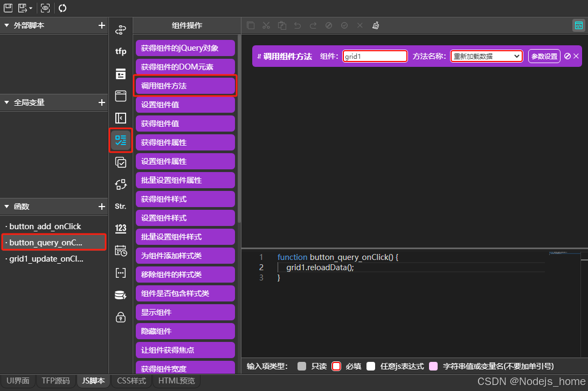The height and width of the screenshot is (391, 588).
Task: Collapse the 函数 section
Action: tap(7, 207)
